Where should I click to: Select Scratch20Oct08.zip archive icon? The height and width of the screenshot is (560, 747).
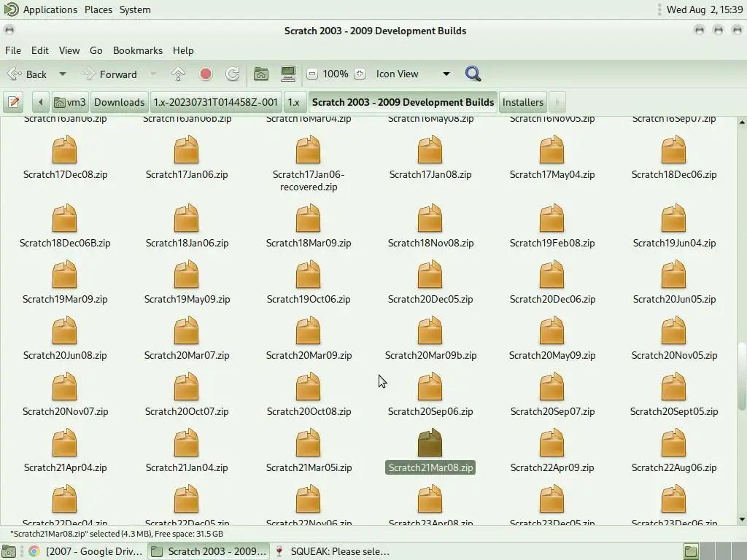click(x=309, y=386)
